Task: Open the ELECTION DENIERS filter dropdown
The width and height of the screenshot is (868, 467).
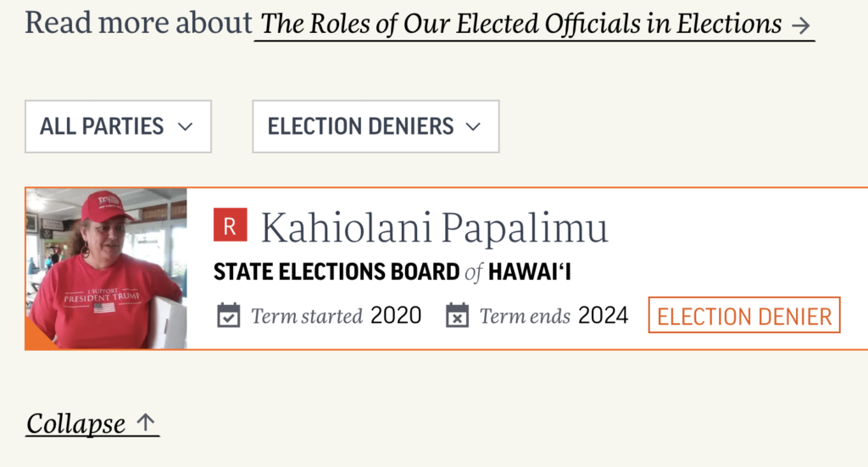Action: coord(375,127)
